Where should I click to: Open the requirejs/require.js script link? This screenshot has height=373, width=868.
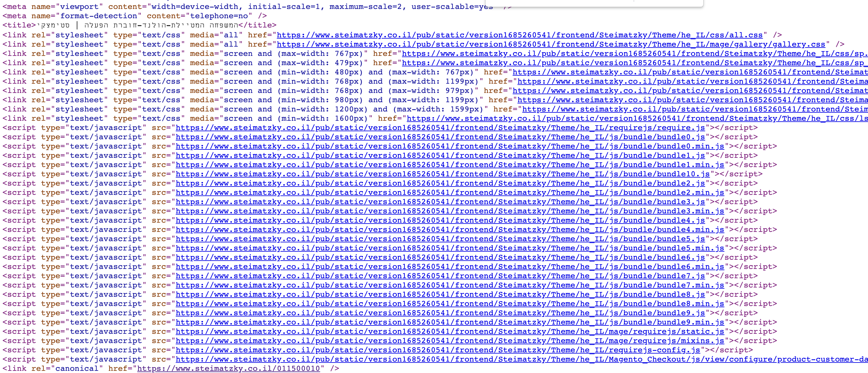click(440, 128)
